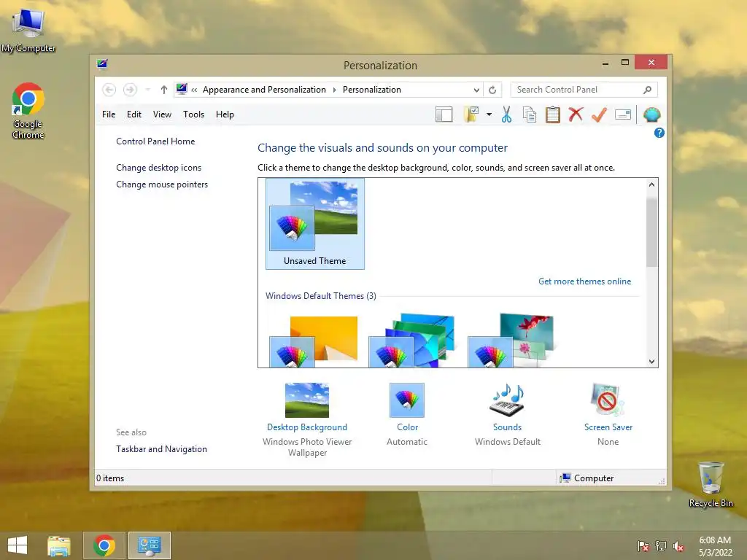This screenshot has height=560, width=747.
Task: Select the orange Windows default theme
Action: tap(314, 341)
